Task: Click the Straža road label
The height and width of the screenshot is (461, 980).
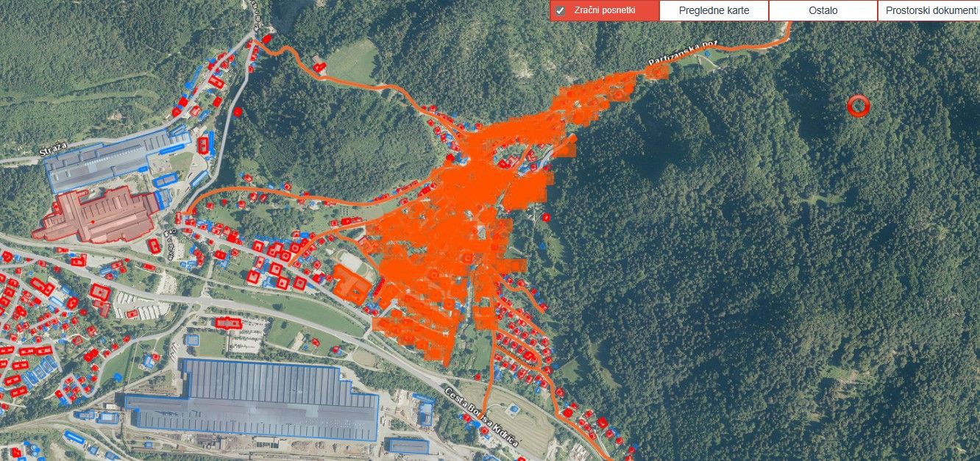Action: (x=52, y=151)
